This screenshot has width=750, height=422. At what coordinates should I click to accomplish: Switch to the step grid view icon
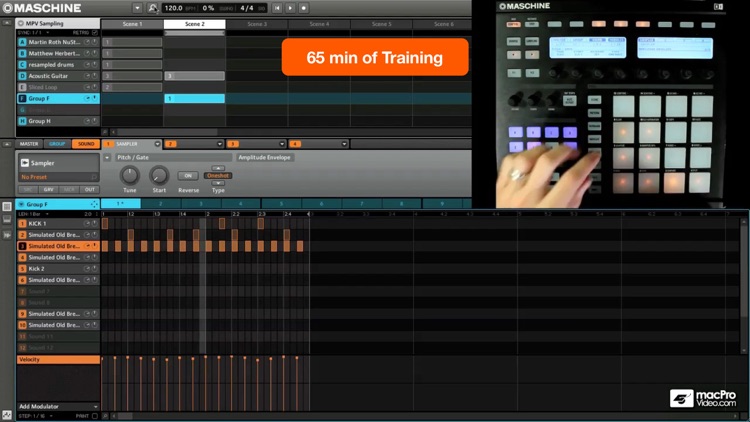(x=7, y=207)
